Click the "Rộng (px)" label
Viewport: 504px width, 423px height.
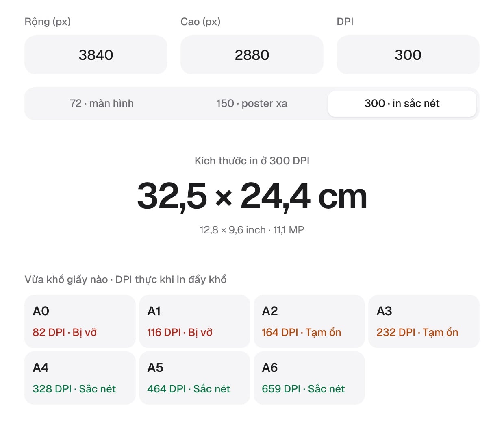point(48,22)
